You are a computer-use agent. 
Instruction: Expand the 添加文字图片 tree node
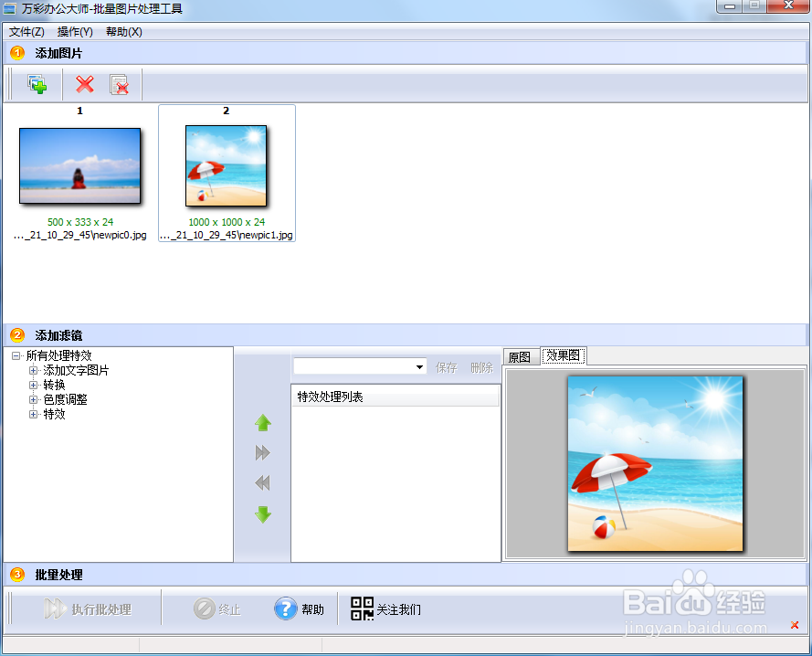pyautogui.click(x=33, y=371)
